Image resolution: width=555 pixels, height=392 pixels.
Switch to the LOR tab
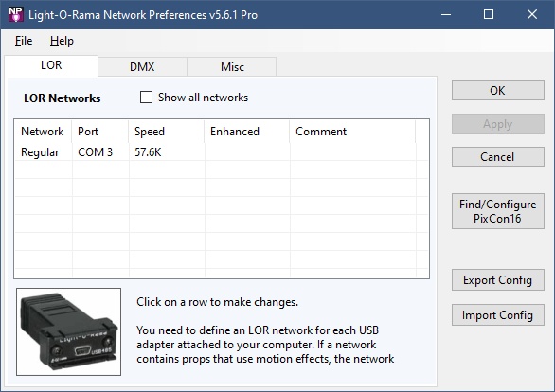coord(51,65)
